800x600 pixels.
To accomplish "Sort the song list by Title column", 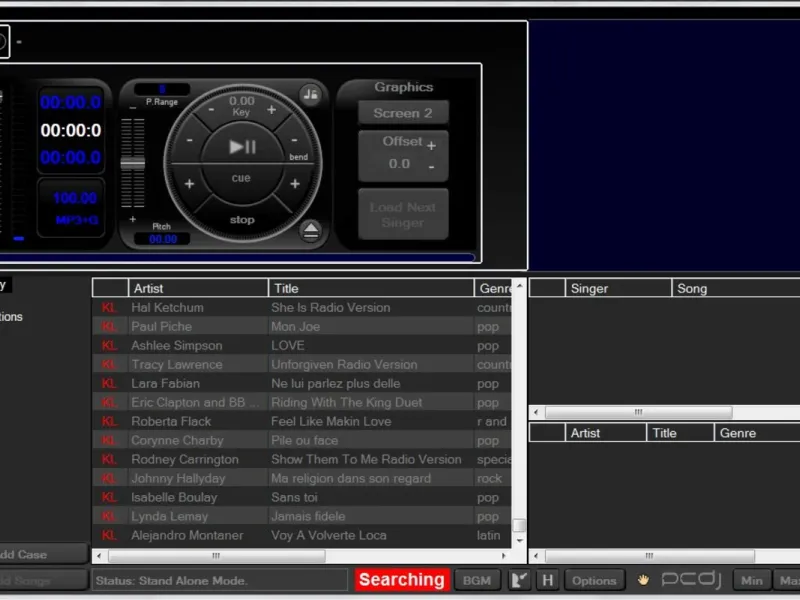I will pyautogui.click(x=371, y=288).
